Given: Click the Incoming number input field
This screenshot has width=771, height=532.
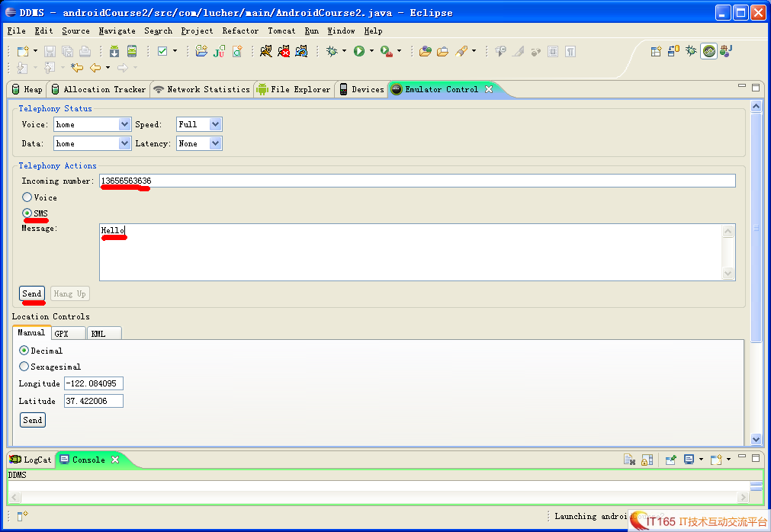Looking at the screenshot, I should click(417, 181).
